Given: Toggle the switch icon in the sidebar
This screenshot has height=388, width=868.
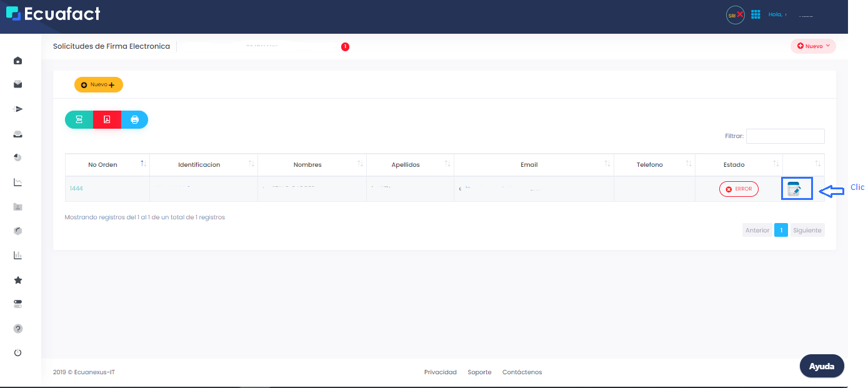Looking at the screenshot, I should click(18, 304).
